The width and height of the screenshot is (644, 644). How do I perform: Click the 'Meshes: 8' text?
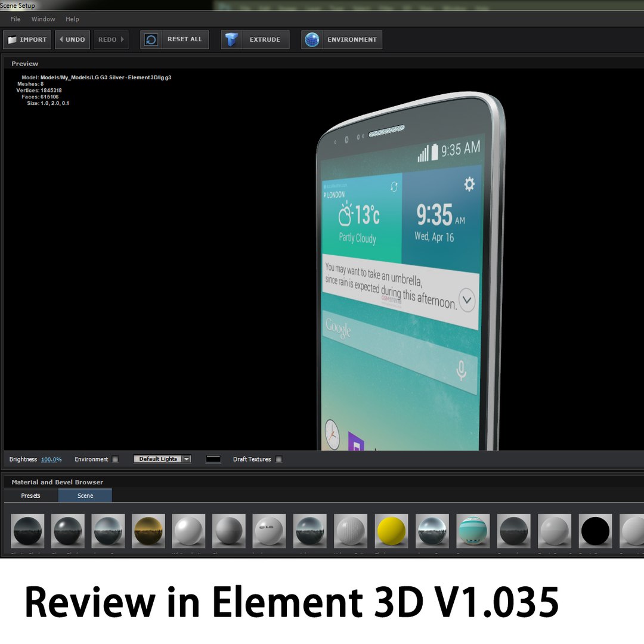(x=30, y=84)
